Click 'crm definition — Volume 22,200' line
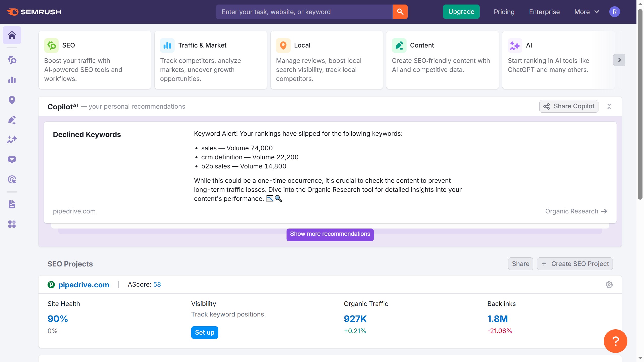Screen dimensions: 644x362 pos(250,157)
